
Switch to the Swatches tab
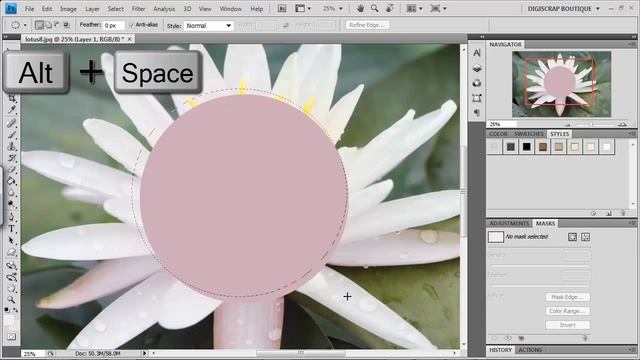click(529, 134)
